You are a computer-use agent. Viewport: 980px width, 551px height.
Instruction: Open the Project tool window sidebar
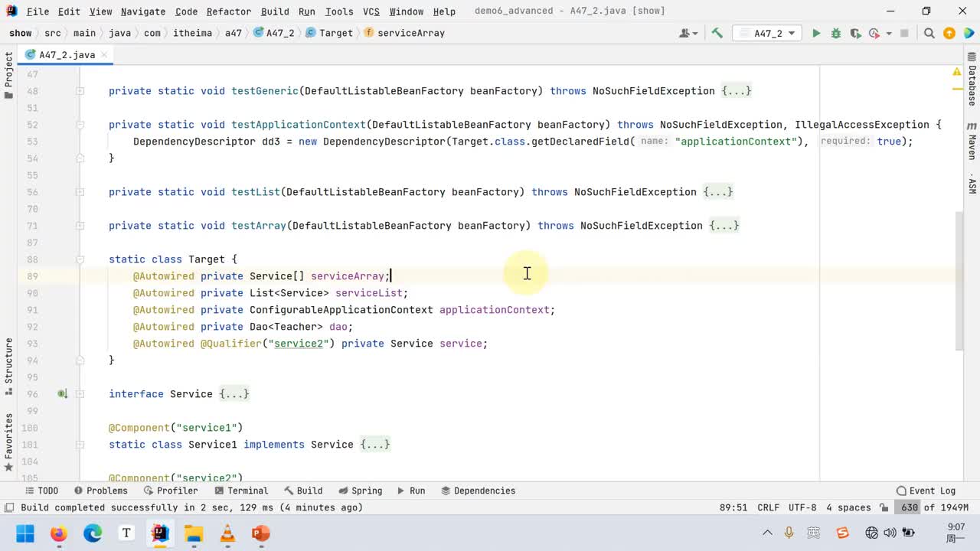click(x=8, y=75)
